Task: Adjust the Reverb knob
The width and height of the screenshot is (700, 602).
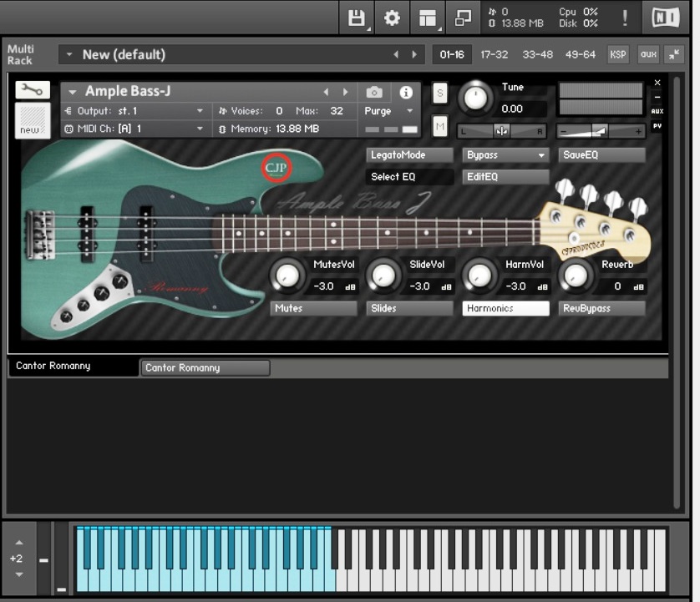Action: tap(576, 276)
